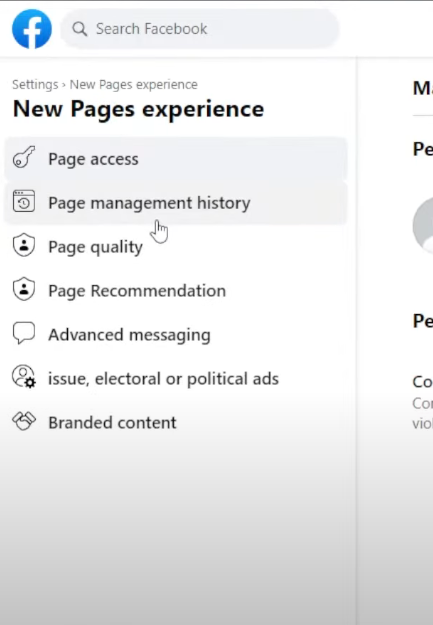Open Page management history
Screen dimensions: 433x625
pyautogui.click(x=176, y=203)
